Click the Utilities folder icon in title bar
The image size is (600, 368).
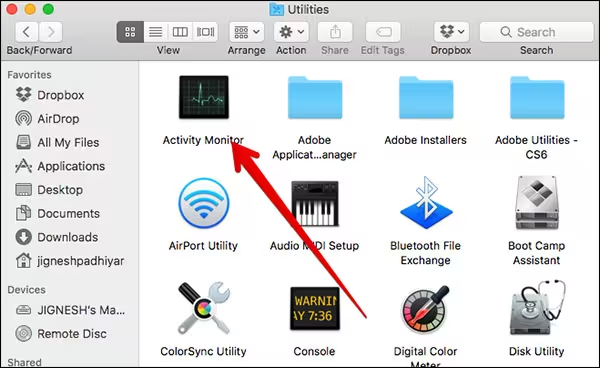276,9
